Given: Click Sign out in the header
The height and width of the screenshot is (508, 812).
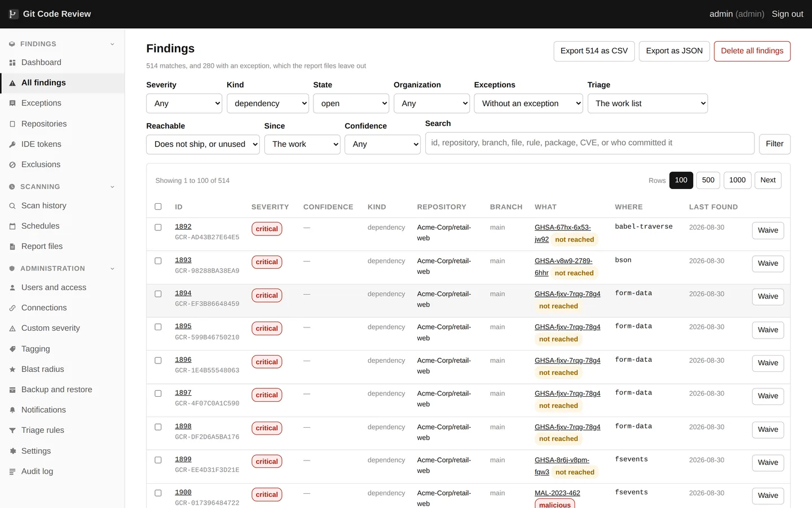Looking at the screenshot, I should (787, 14).
